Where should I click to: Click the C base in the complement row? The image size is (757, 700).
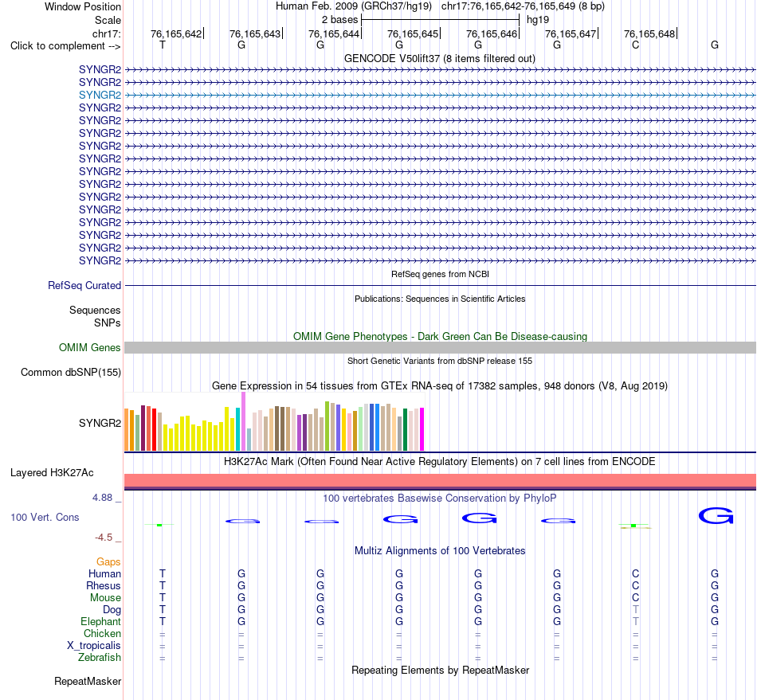pos(635,45)
